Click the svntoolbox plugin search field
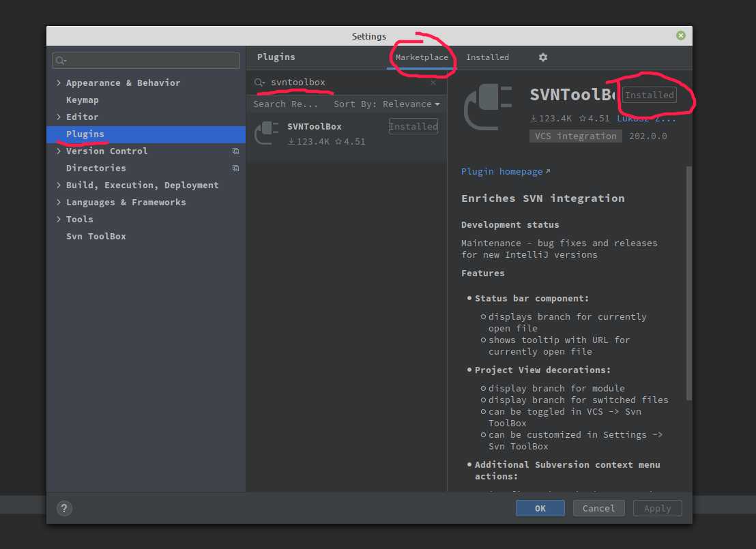 345,83
